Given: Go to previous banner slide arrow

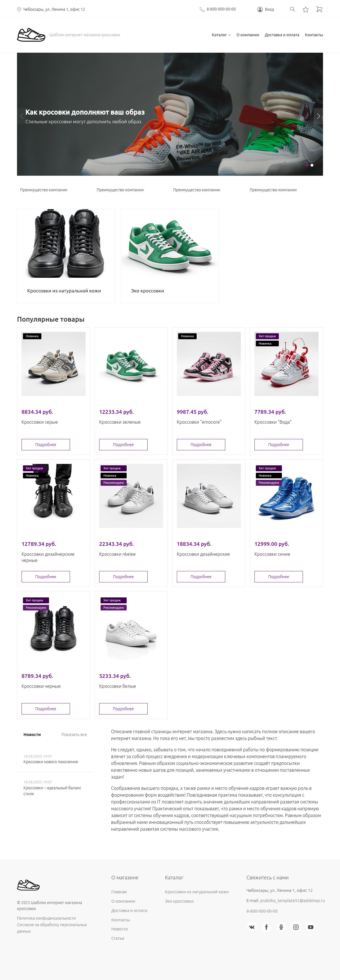Looking at the screenshot, I should pyautogui.click(x=22, y=116).
